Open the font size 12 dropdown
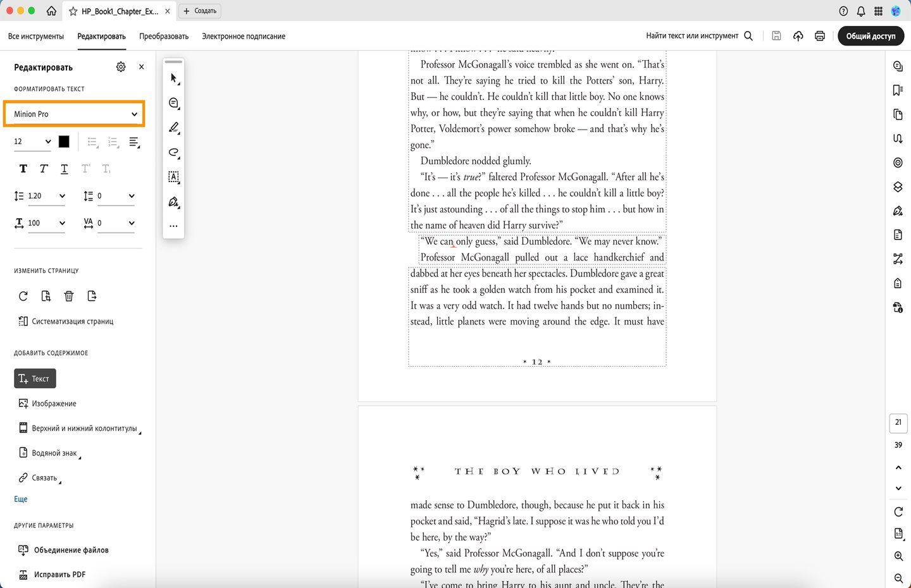 pos(32,142)
